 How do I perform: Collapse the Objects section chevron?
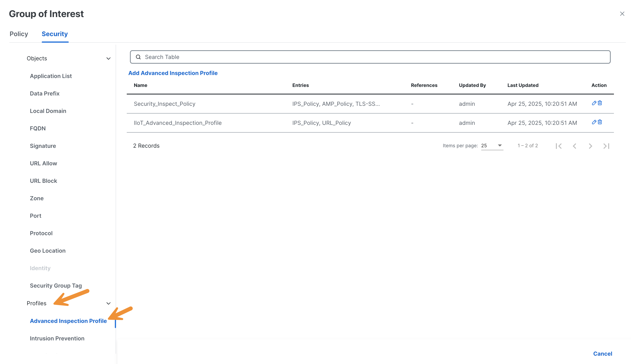pos(108,59)
